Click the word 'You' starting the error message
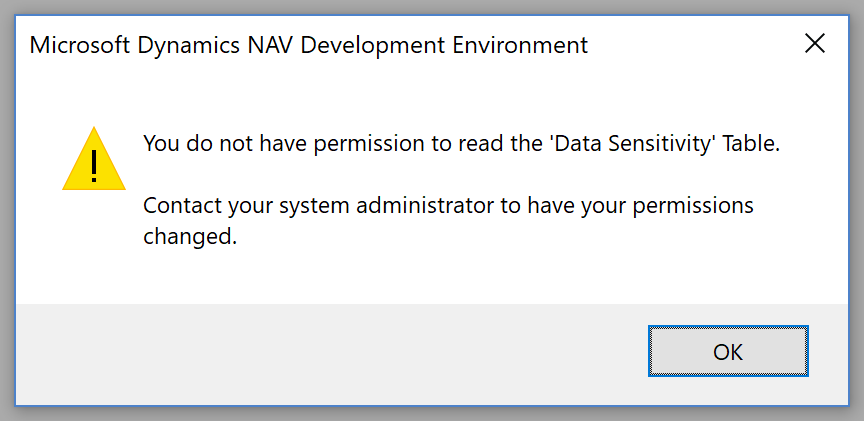Screen dimensions: 864x421 (x=161, y=144)
